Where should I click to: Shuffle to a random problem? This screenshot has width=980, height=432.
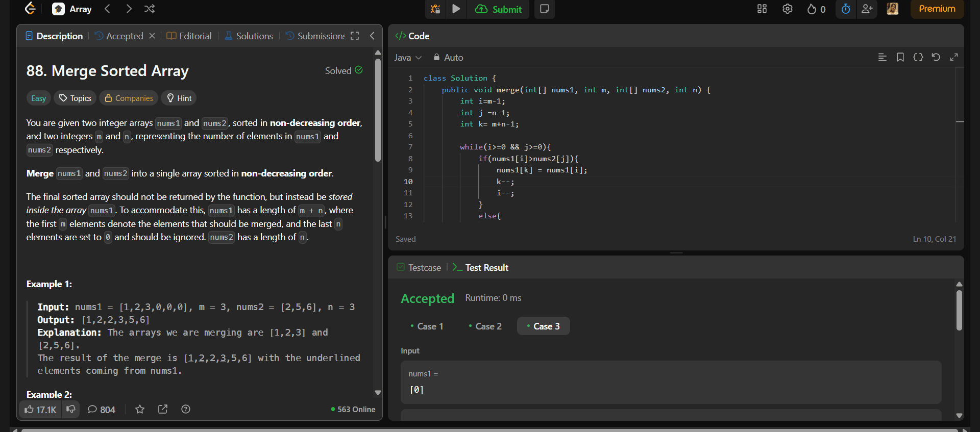pos(150,9)
